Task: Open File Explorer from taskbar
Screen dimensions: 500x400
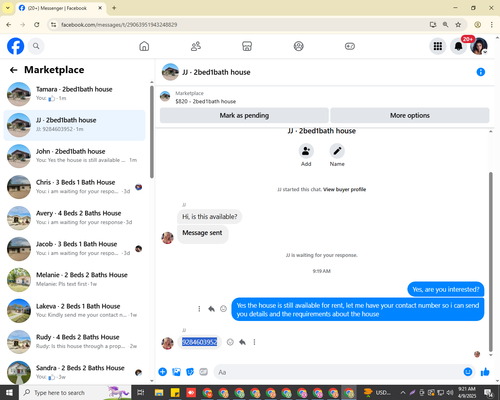Action: pyautogui.click(x=159, y=393)
